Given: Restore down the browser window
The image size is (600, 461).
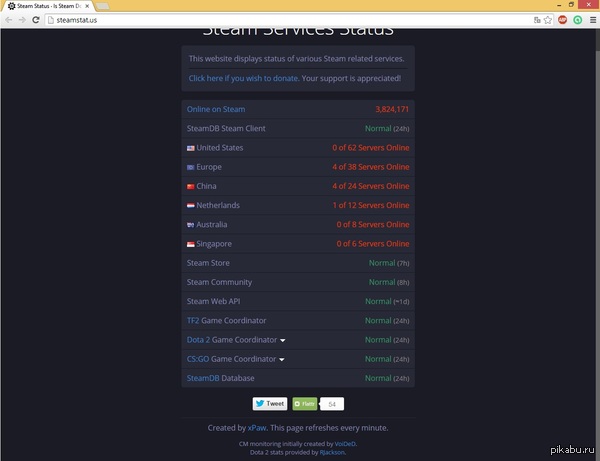Looking at the screenshot, I should (571, 5).
